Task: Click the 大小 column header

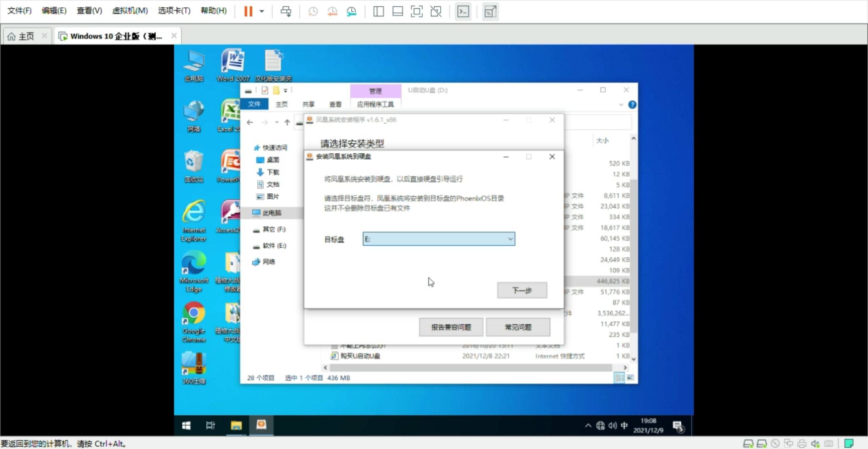Action: tap(602, 141)
